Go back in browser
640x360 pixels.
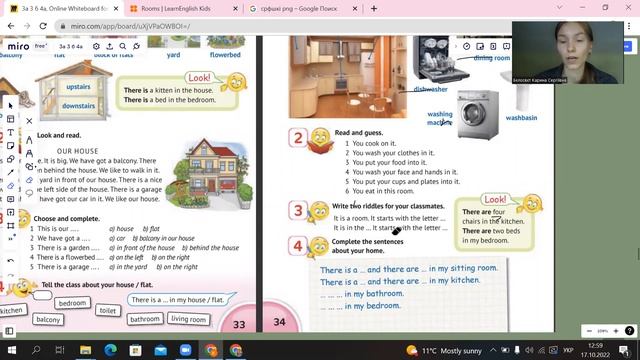coord(11,26)
